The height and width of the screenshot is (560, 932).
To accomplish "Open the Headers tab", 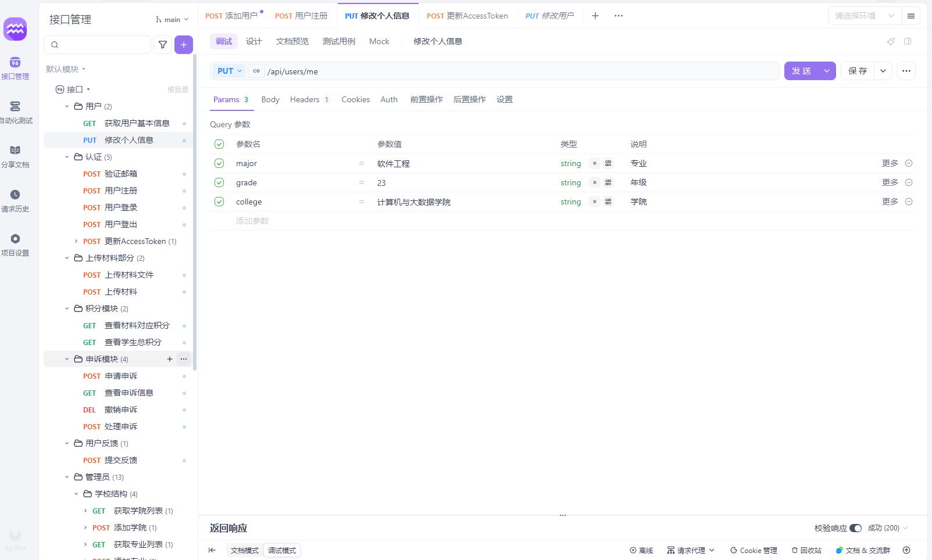I will click(310, 99).
